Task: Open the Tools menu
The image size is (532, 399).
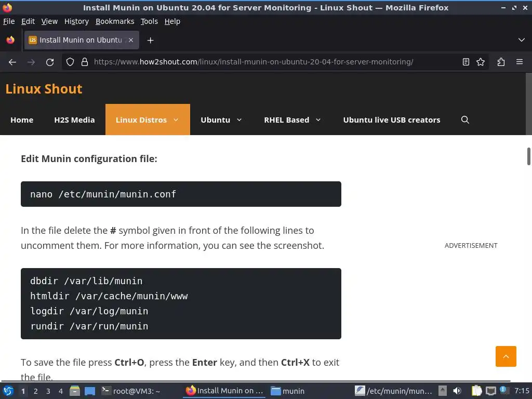Action: pos(149,21)
